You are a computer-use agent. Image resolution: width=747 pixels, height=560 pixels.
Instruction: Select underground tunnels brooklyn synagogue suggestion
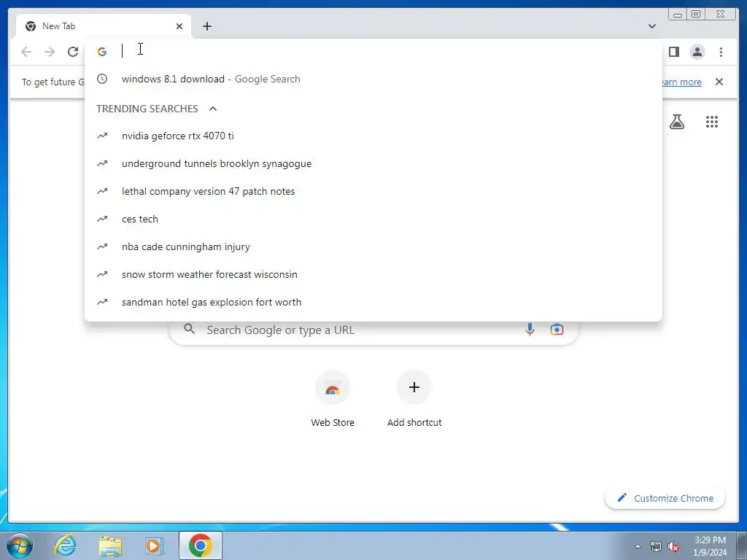click(x=373, y=163)
